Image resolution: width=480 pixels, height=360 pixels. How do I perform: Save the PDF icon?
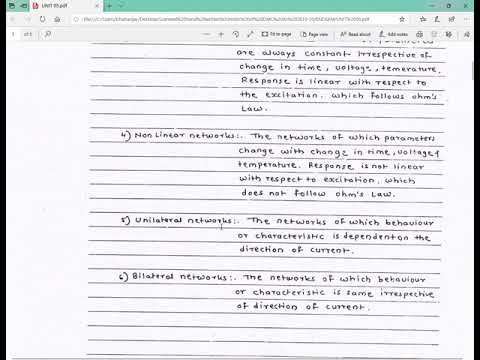point(434,34)
